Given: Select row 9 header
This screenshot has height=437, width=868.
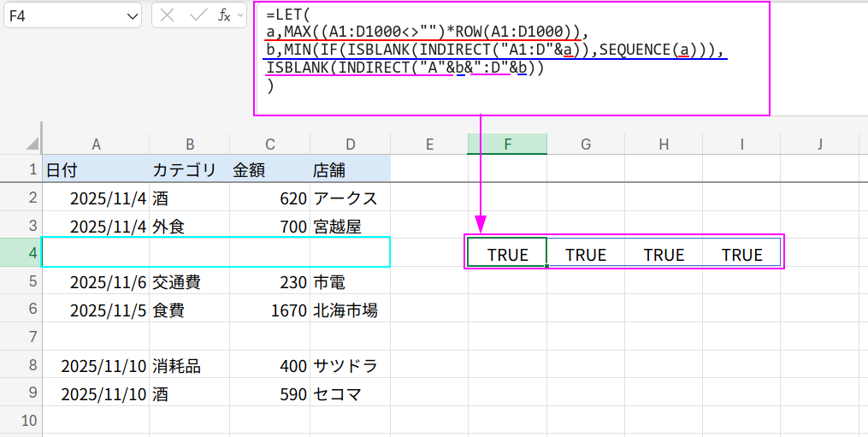Looking at the screenshot, I should point(21,393).
